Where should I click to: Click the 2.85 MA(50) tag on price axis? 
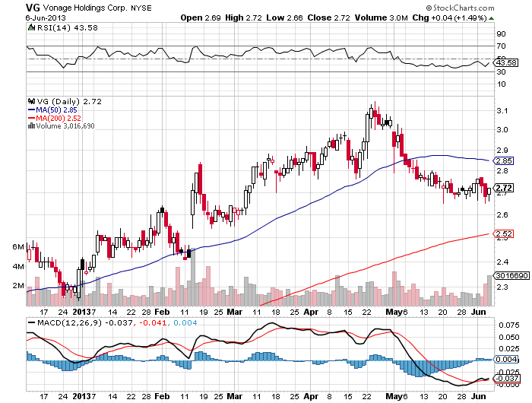(504, 161)
